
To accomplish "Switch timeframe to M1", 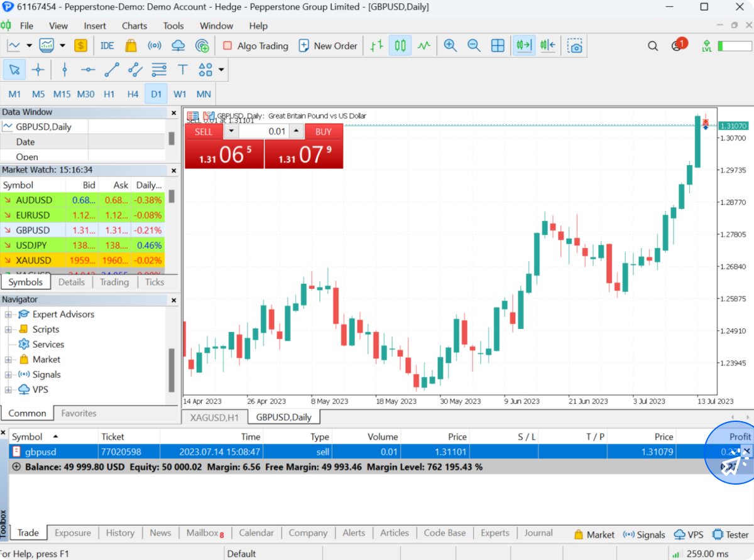I will [15, 94].
